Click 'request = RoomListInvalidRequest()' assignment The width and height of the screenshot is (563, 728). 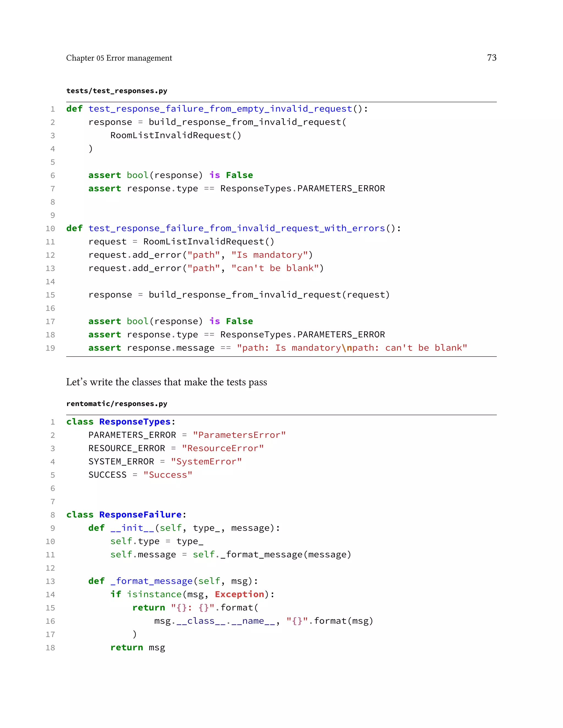(181, 242)
